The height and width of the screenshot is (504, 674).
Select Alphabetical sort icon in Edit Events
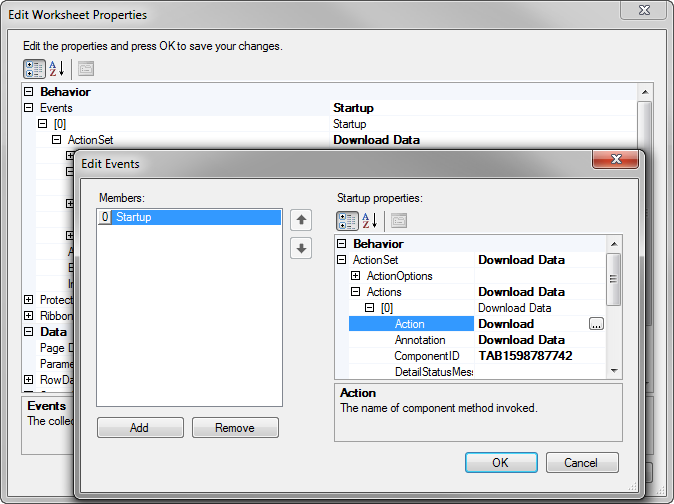click(x=370, y=221)
